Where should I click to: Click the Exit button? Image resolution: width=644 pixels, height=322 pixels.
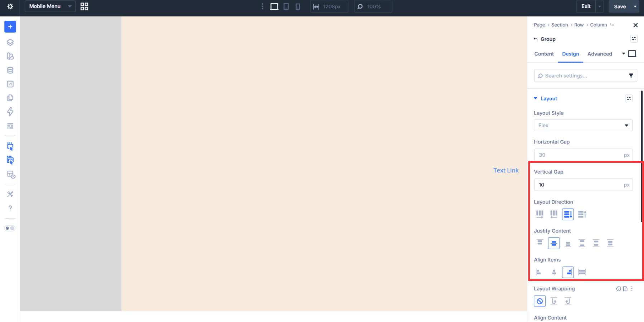(x=586, y=6)
